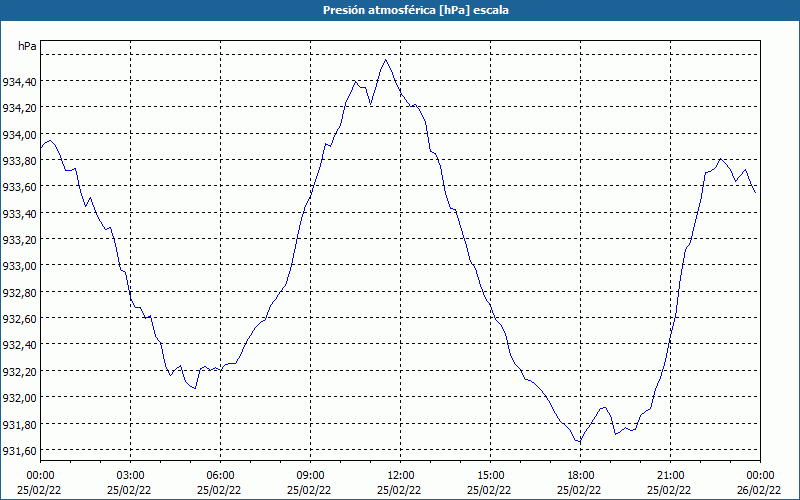
Task: Click the 934,00 Y-axis label
Action: click(19, 134)
